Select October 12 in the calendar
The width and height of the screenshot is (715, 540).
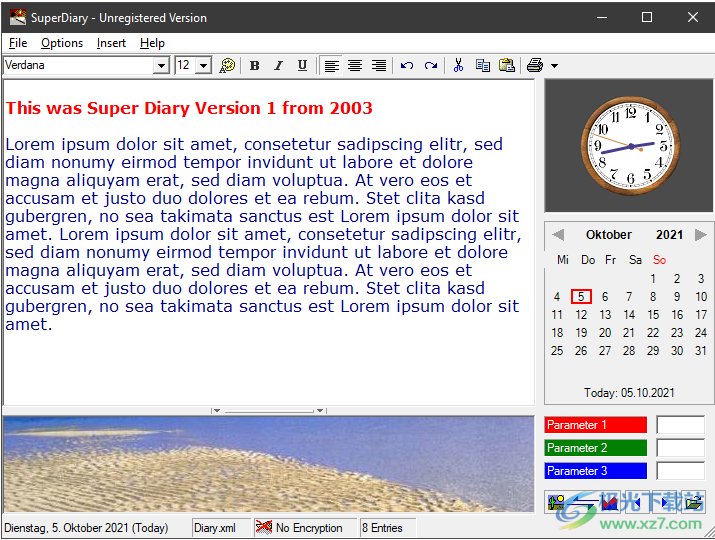point(581,315)
